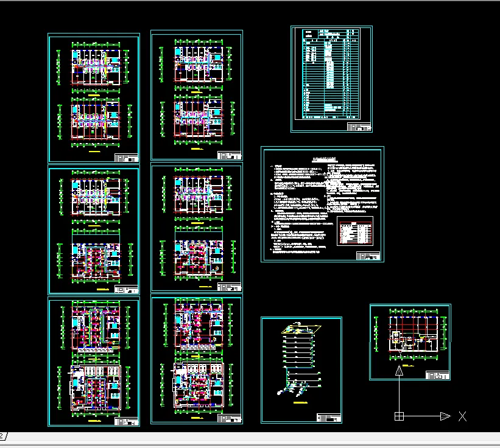Select the top sheet in the first column
Screen dimensions: 500x448
coord(94,98)
